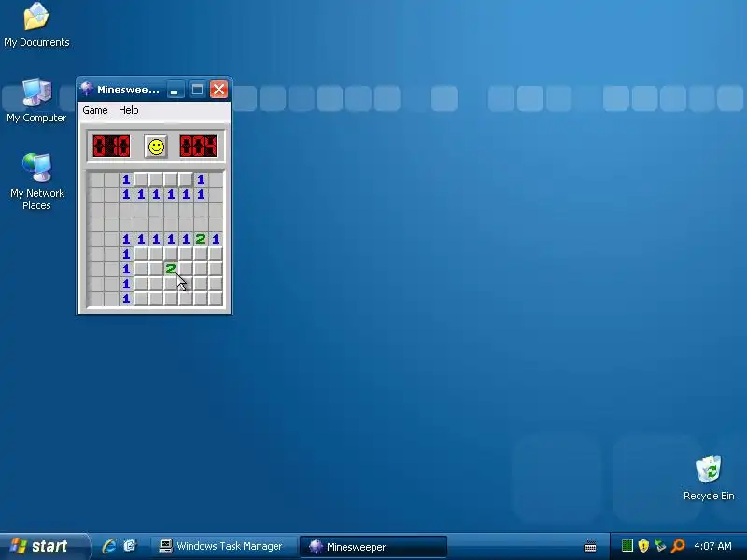Open the Help menu in Minesweeper
This screenshot has width=747, height=560.
(x=129, y=110)
